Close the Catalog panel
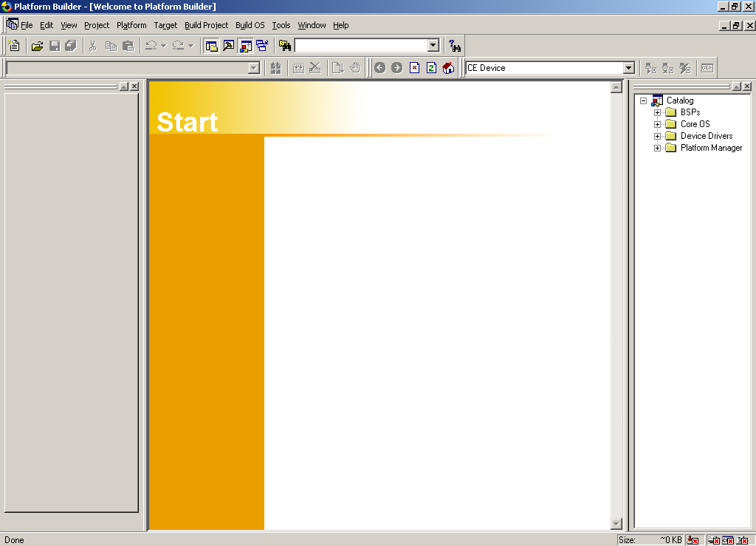The image size is (756, 546). 746,86
